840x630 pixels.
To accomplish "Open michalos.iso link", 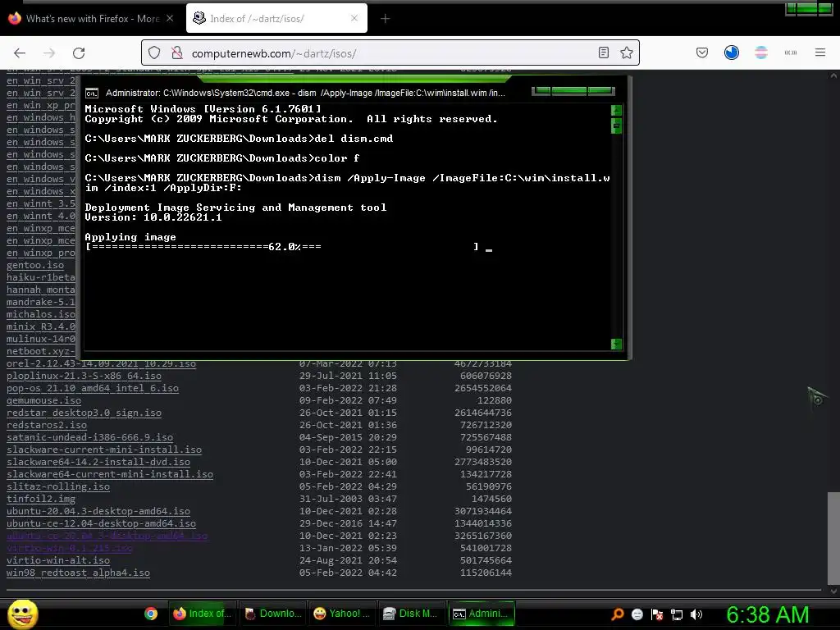I will pyautogui.click(x=41, y=314).
